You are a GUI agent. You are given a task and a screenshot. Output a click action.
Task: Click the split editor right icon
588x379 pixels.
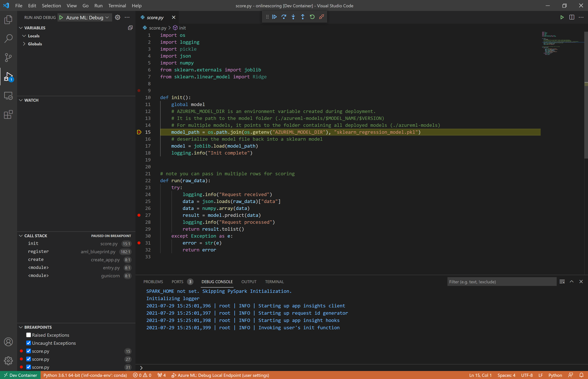click(x=572, y=17)
